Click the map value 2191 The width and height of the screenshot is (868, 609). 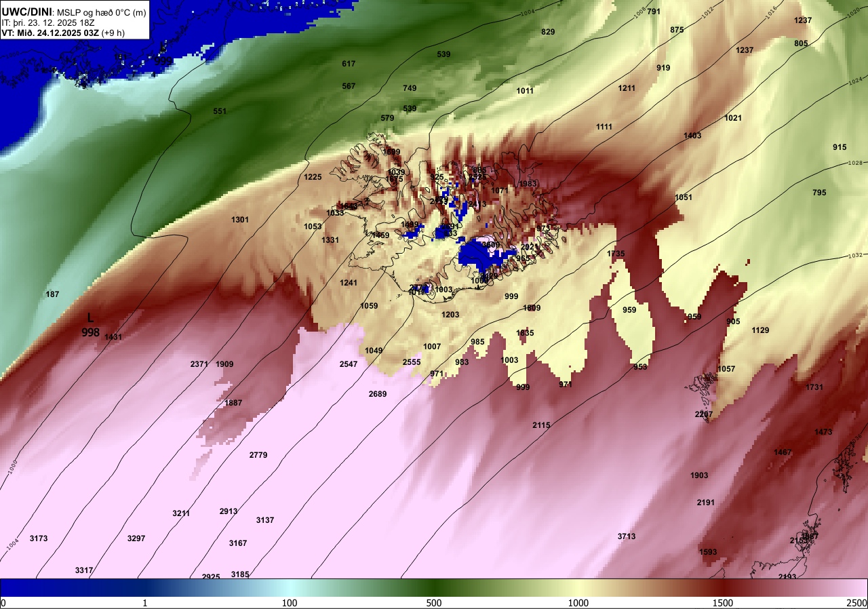coord(706,503)
